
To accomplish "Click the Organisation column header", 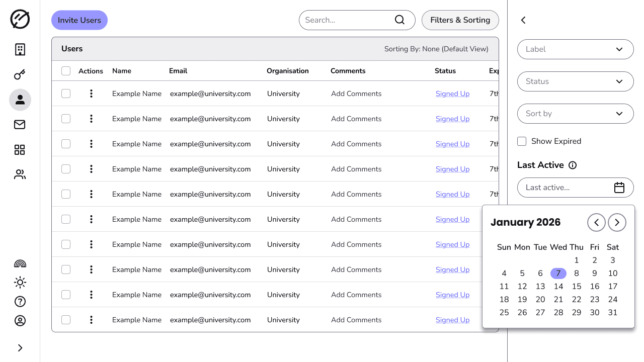I will pyautogui.click(x=288, y=71).
